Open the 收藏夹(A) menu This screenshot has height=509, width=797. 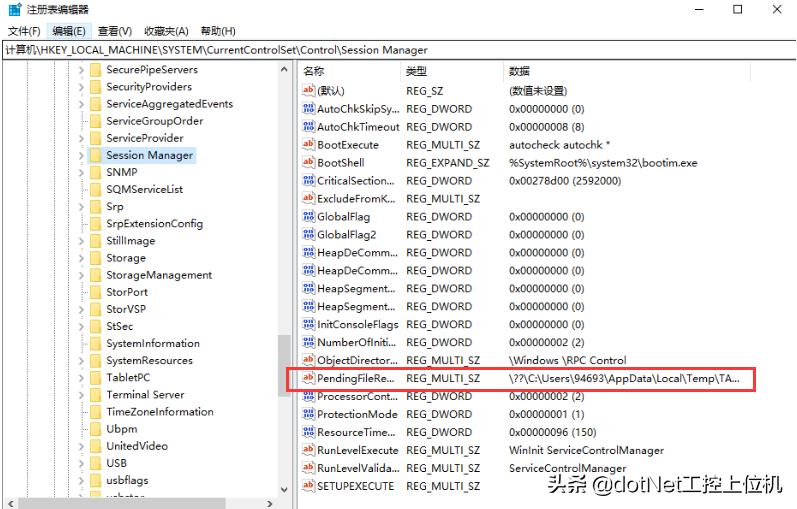(166, 31)
